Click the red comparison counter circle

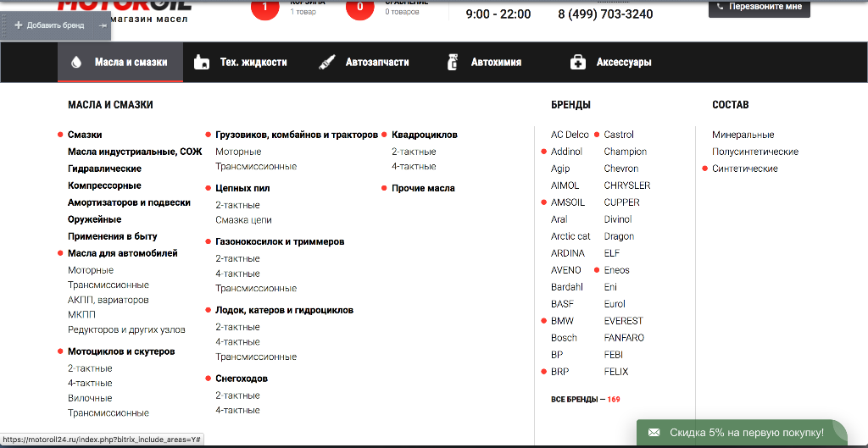(x=359, y=8)
